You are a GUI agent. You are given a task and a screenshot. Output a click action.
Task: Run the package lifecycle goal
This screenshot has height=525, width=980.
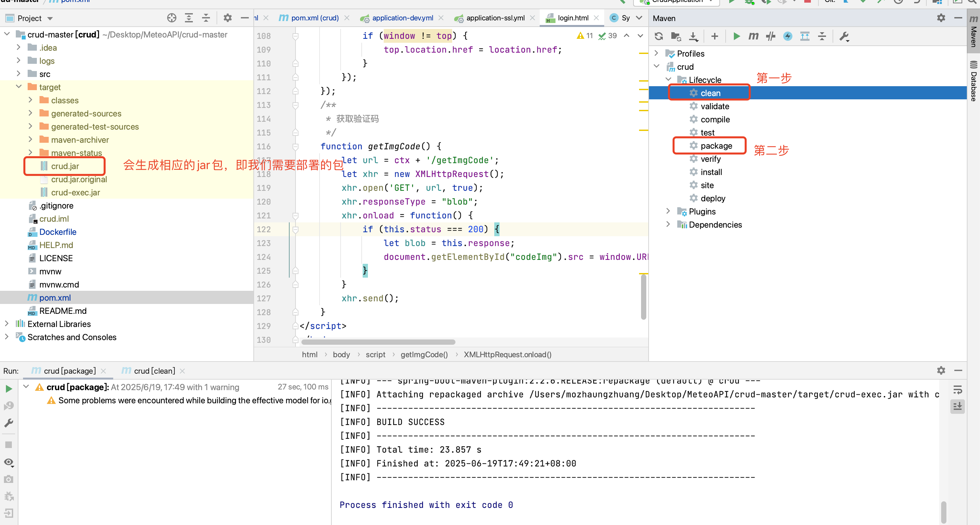tap(716, 146)
